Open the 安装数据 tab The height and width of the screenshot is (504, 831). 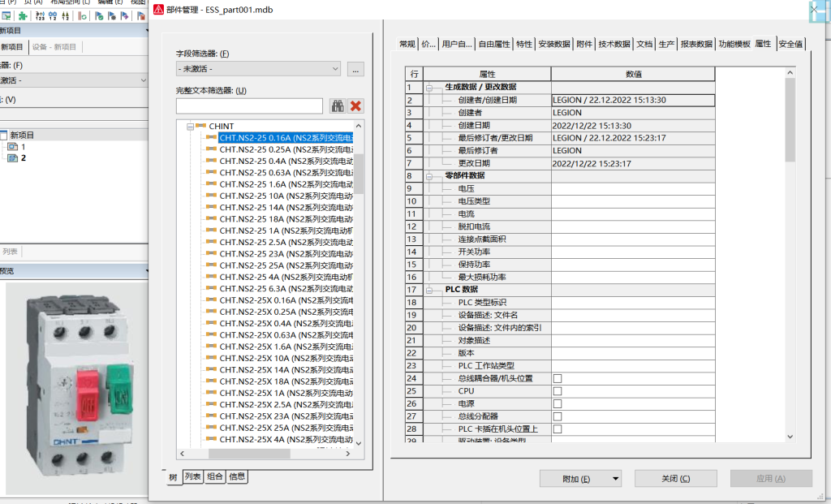pos(554,44)
